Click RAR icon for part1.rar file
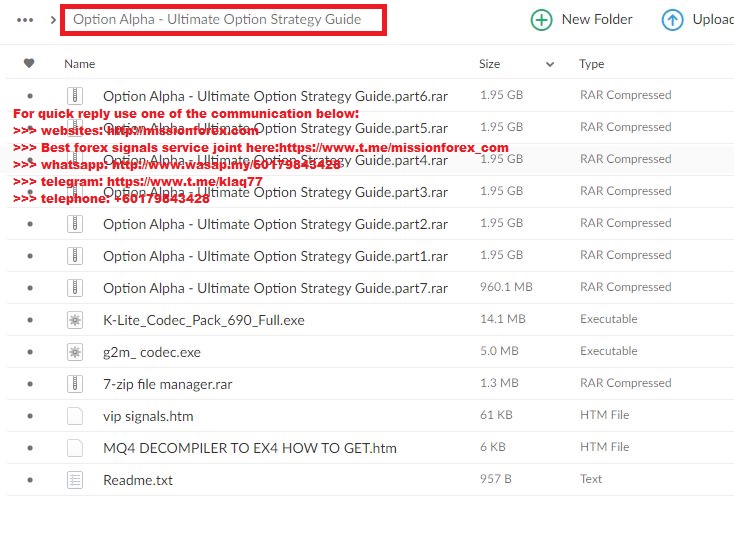Screen dimensions: 734x549 [75, 256]
